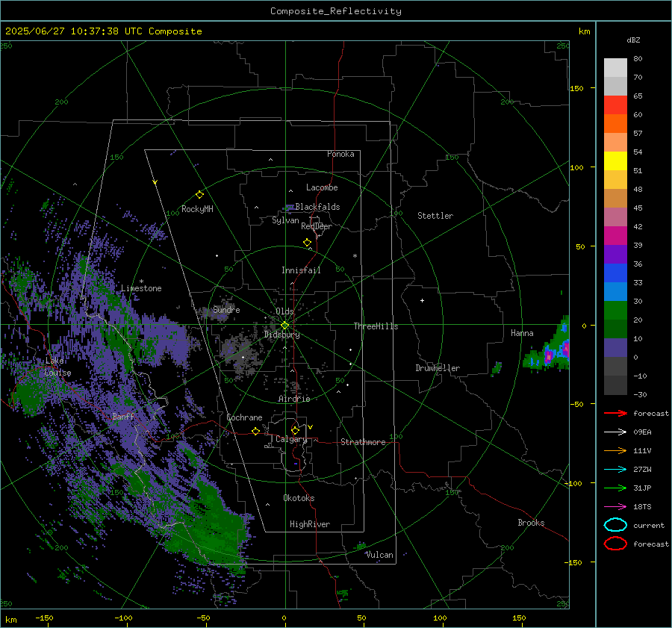Pick the purple 36-39 dBZ swatch

click(x=615, y=254)
